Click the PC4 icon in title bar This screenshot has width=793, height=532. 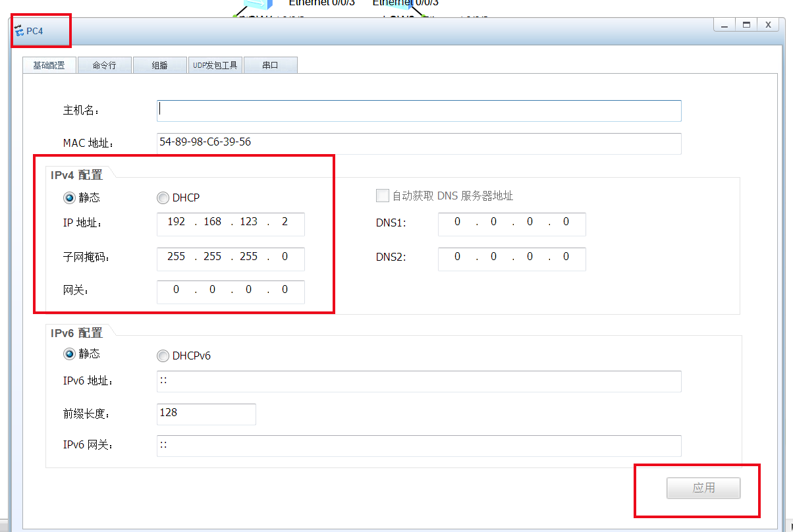[x=19, y=31]
